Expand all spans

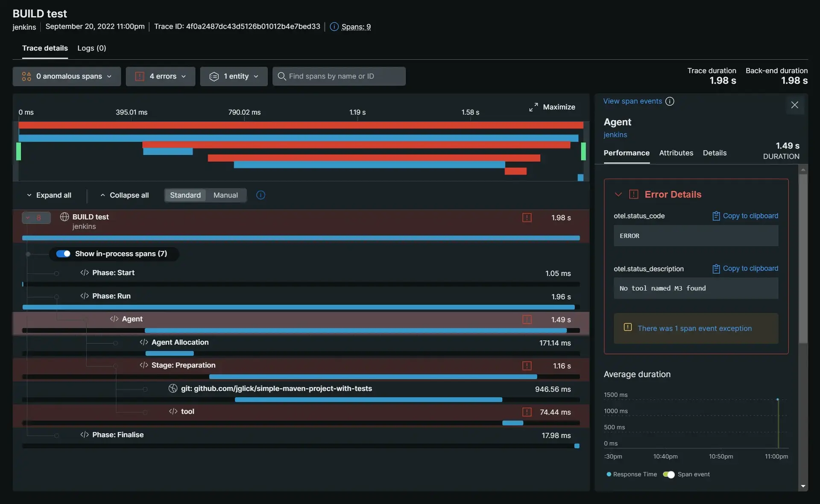click(49, 195)
